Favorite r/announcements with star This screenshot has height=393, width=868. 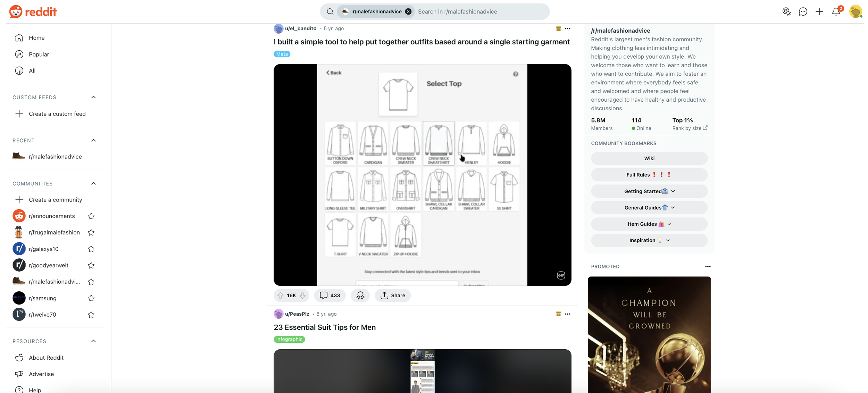pyautogui.click(x=91, y=216)
